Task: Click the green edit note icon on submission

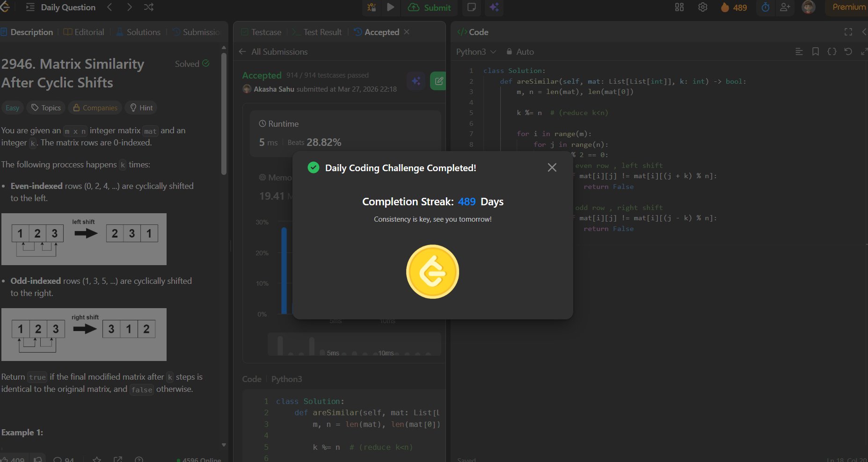Action: 438,81
